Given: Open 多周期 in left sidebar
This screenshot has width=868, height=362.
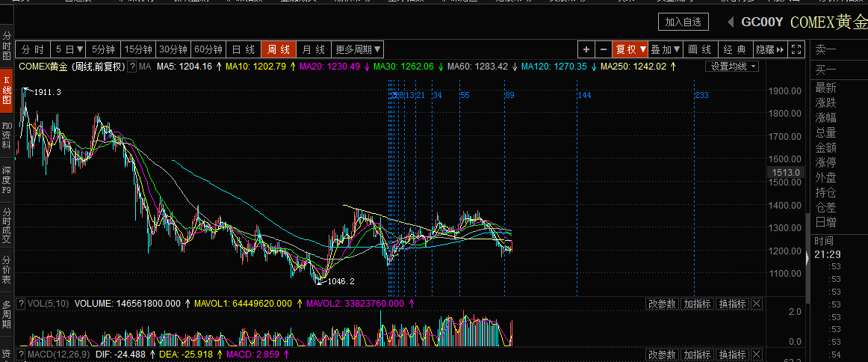Looking at the screenshot, I should coord(7,315).
